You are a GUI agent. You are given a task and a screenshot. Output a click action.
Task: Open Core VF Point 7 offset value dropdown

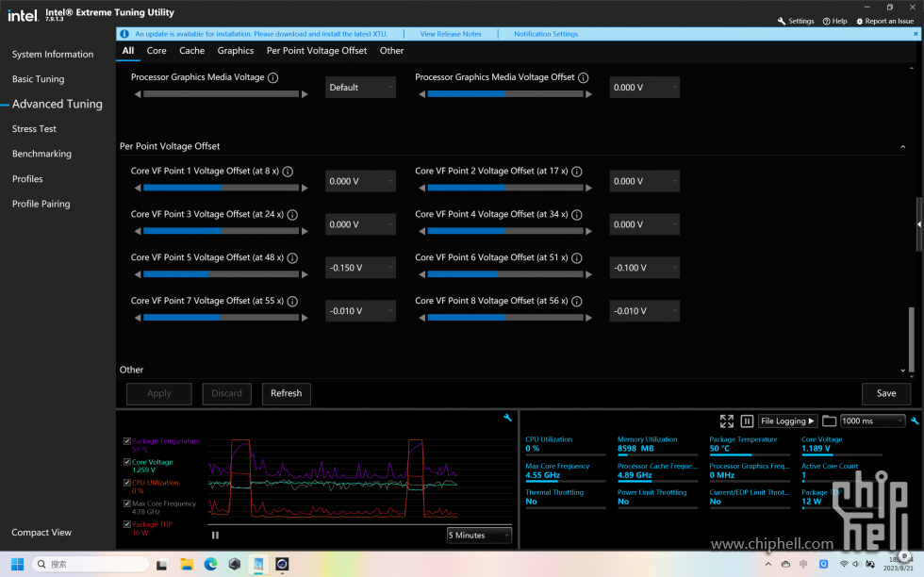[x=360, y=310]
